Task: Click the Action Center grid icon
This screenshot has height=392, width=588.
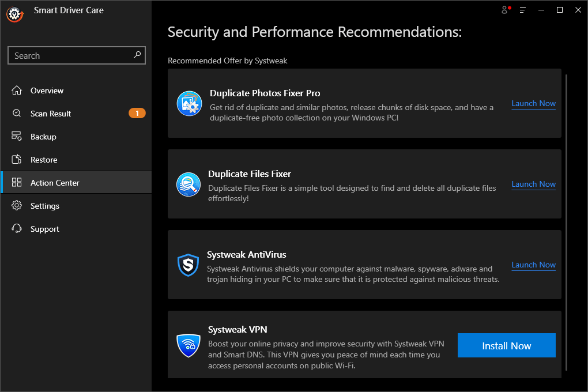Action: tap(17, 182)
